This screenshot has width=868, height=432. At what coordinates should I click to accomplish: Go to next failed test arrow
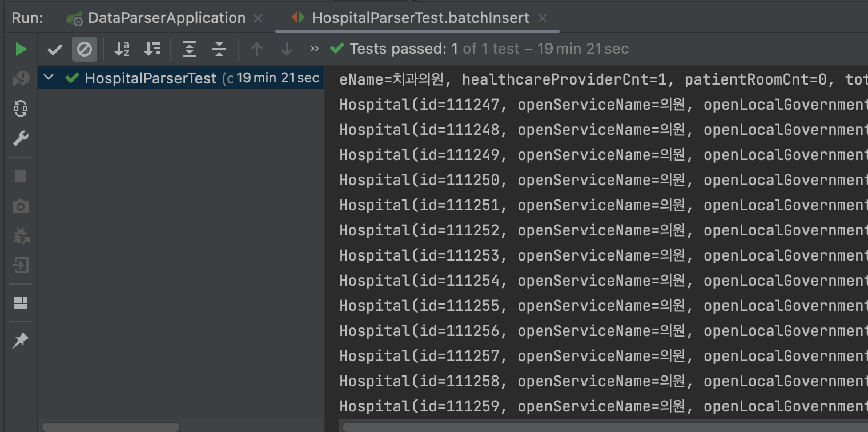[x=287, y=49]
